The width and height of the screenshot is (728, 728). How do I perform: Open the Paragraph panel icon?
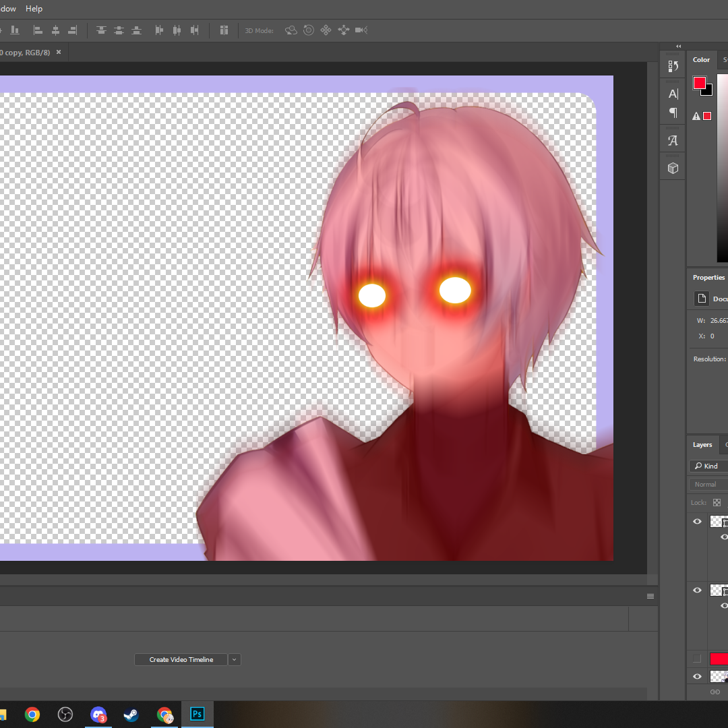pyautogui.click(x=673, y=113)
